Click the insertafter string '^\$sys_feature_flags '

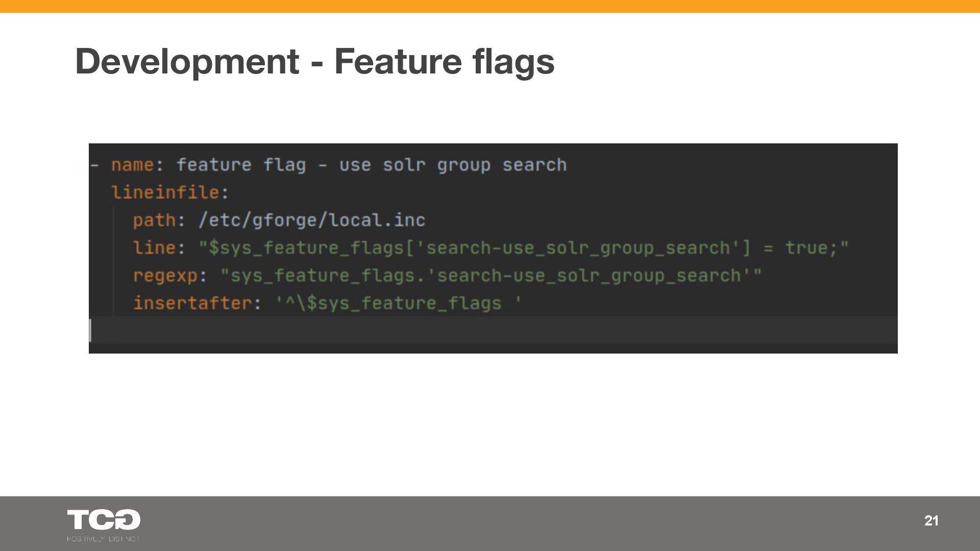point(398,303)
